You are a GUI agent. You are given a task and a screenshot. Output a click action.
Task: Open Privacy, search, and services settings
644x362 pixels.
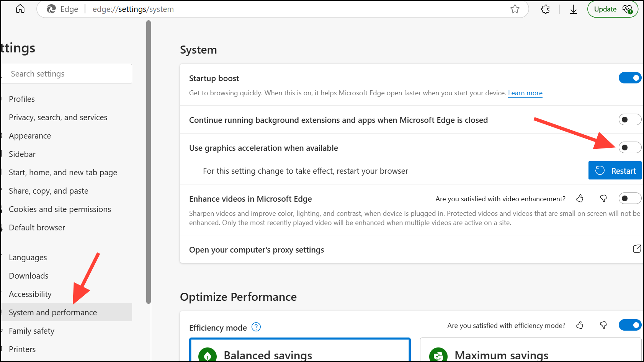(58, 117)
